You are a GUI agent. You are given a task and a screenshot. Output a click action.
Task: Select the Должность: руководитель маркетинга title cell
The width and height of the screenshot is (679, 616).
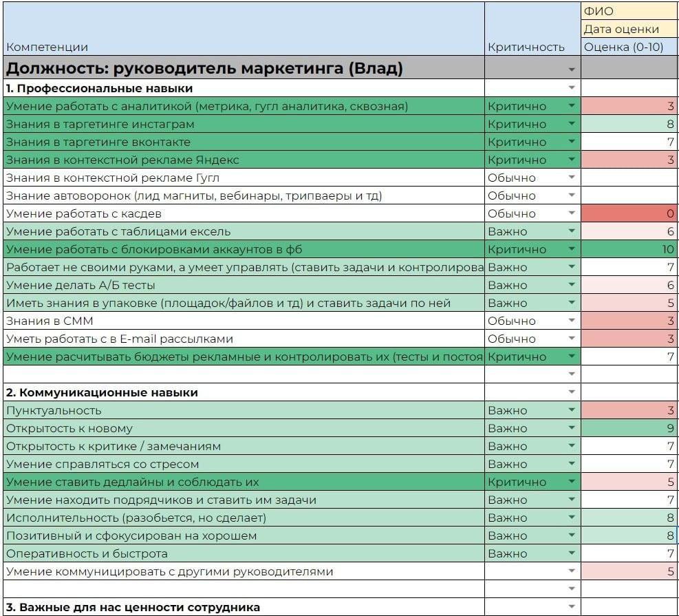pos(244,67)
